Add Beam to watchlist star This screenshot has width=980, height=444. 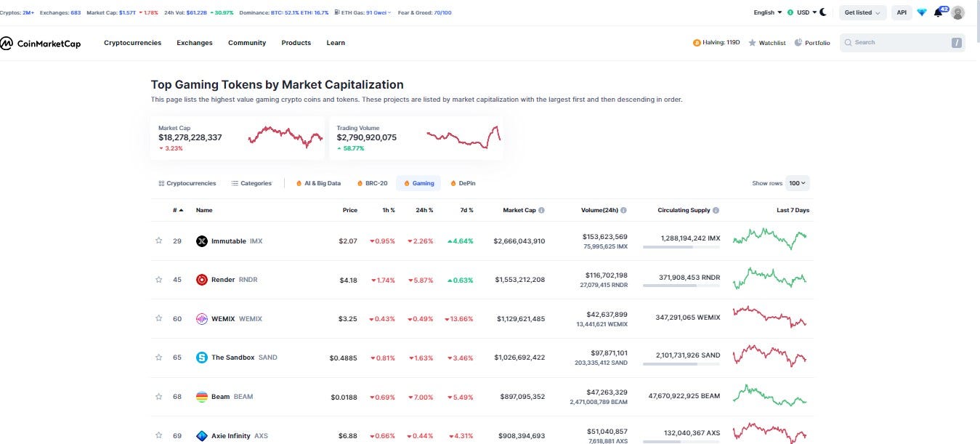click(158, 397)
